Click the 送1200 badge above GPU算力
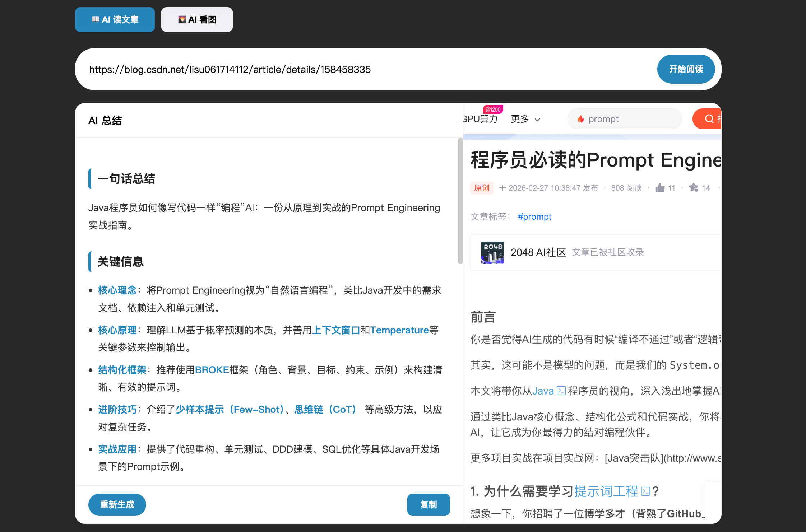806x532 pixels. tap(492, 109)
